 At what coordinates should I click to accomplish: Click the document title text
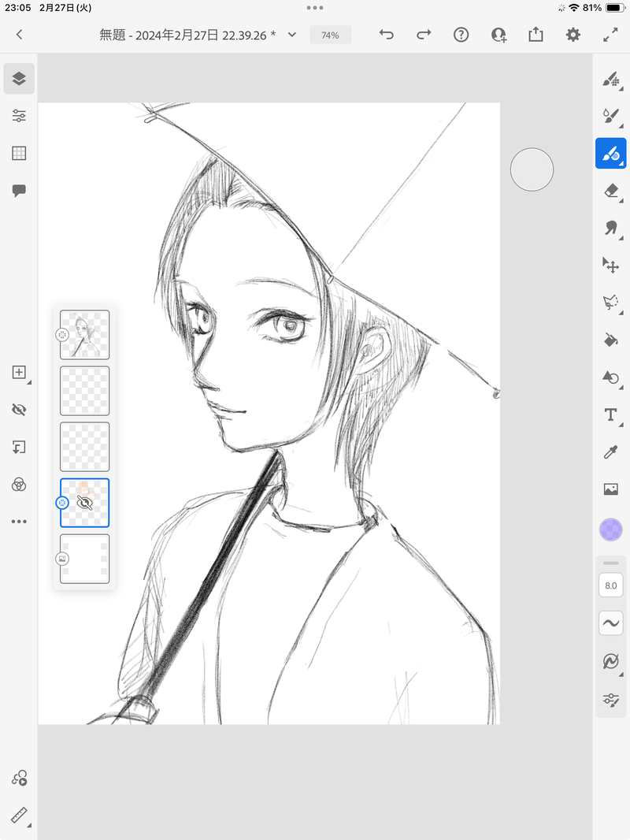click(187, 35)
